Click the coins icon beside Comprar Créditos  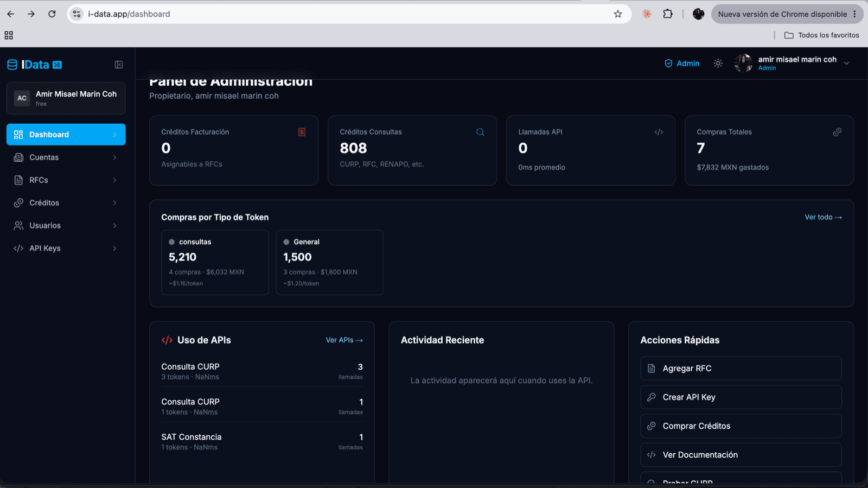tap(652, 426)
